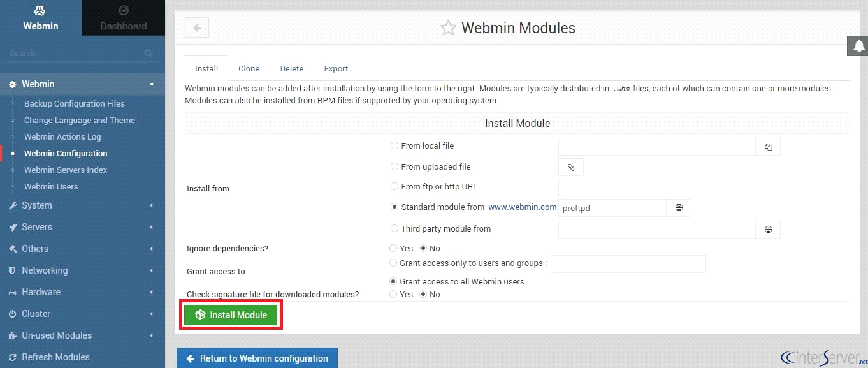Click the ftp or http URL text field

(x=658, y=188)
